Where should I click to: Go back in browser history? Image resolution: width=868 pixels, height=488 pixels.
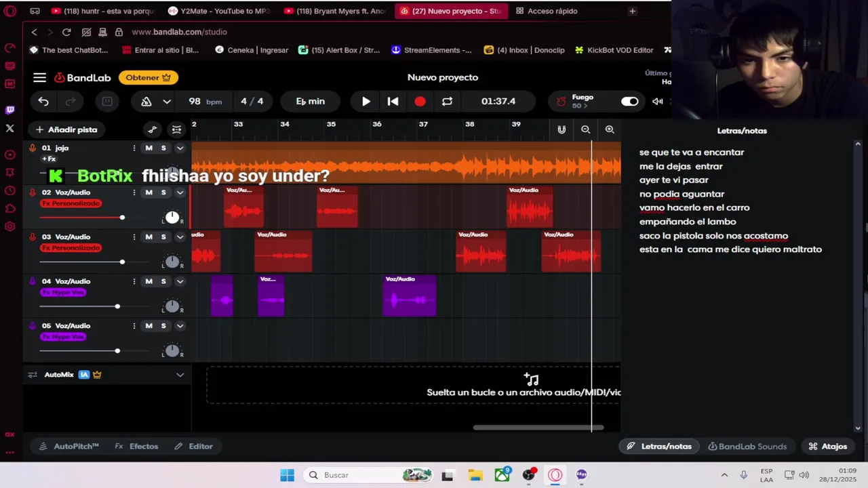click(34, 32)
